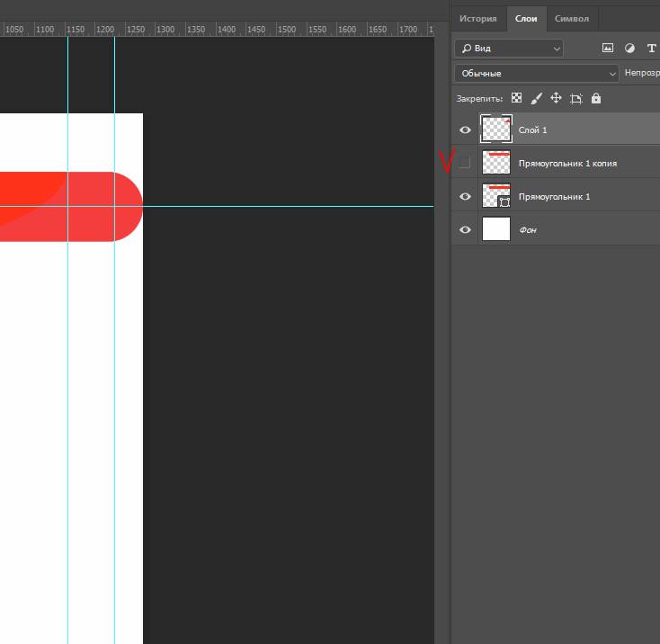660x644 pixels.
Task: Lock transparent pixels with the checkerboard icon
Action: point(516,98)
